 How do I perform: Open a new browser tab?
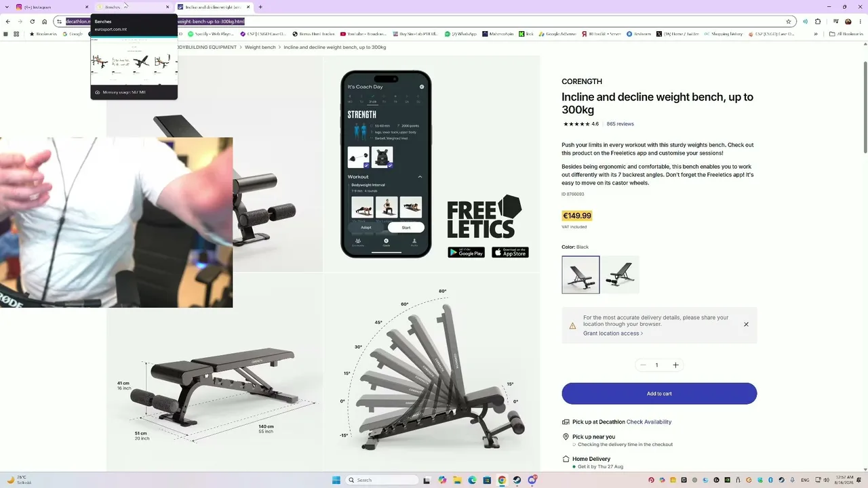click(x=260, y=7)
